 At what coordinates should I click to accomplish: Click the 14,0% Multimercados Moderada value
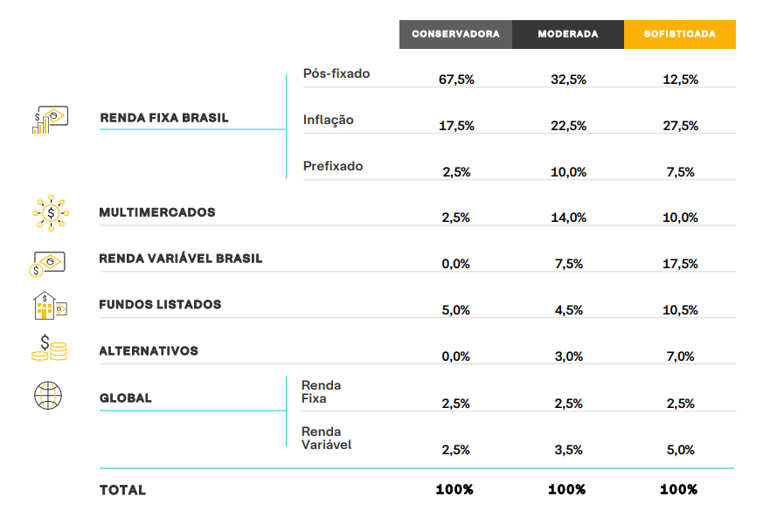tap(569, 218)
